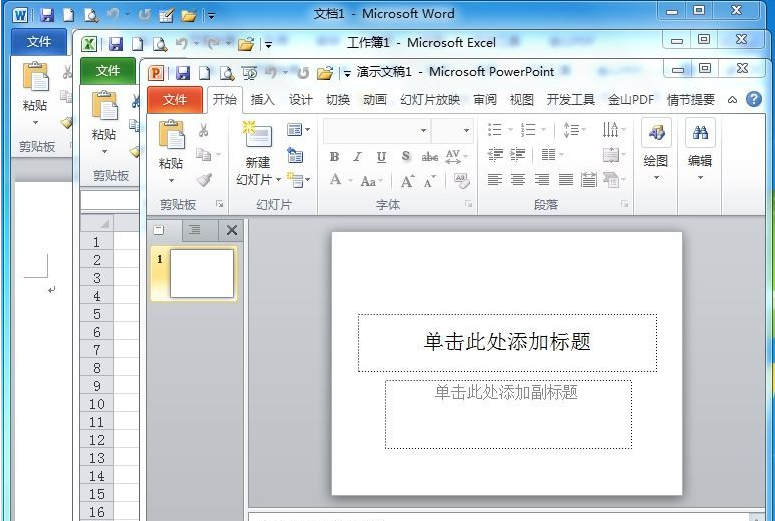775x521 pixels.
Task: Toggle Bold formatting in PowerPoint
Action: pos(335,157)
